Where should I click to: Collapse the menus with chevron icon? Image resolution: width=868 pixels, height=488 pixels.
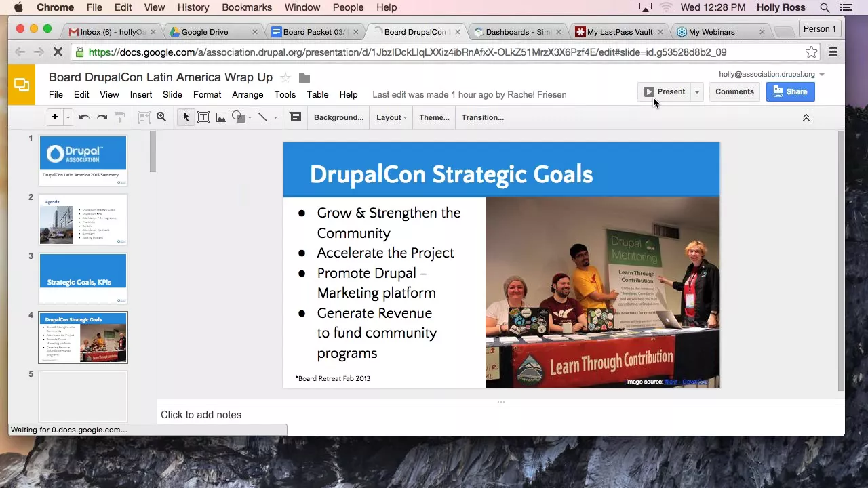(x=806, y=117)
